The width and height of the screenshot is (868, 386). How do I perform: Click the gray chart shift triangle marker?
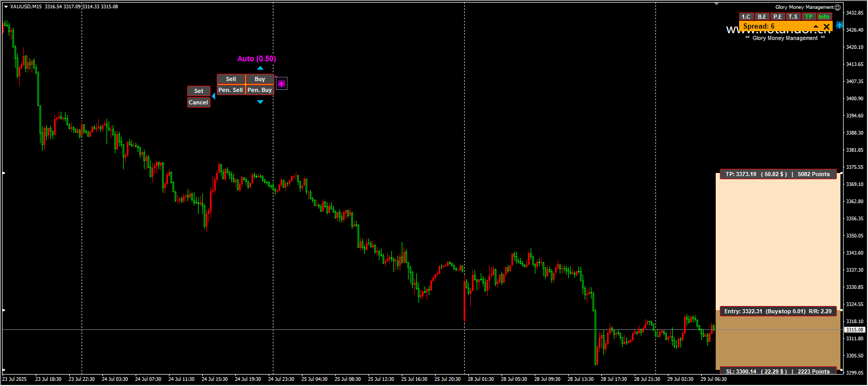tap(716, 4)
